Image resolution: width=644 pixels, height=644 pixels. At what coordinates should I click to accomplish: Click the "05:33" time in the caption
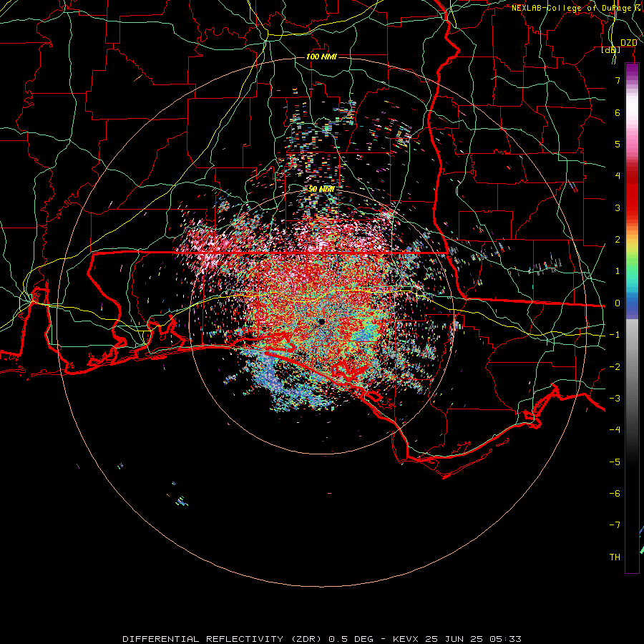point(506,639)
